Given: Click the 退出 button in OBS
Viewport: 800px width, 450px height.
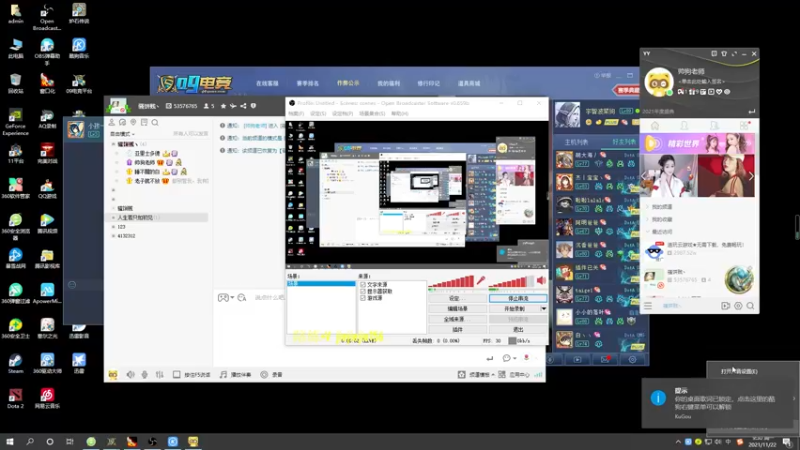Looking at the screenshot, I should [518, 330].
